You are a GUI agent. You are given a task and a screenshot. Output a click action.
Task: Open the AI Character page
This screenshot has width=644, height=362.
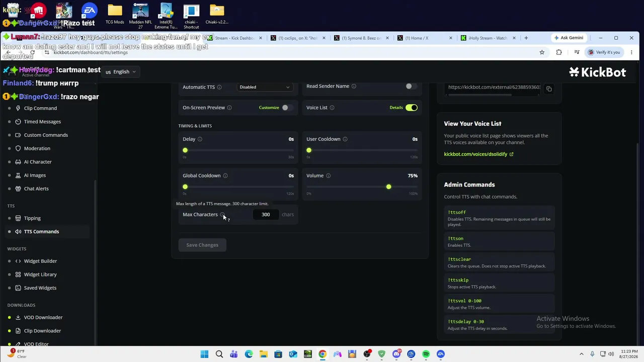pyautogui.click(x=38, y=162)
